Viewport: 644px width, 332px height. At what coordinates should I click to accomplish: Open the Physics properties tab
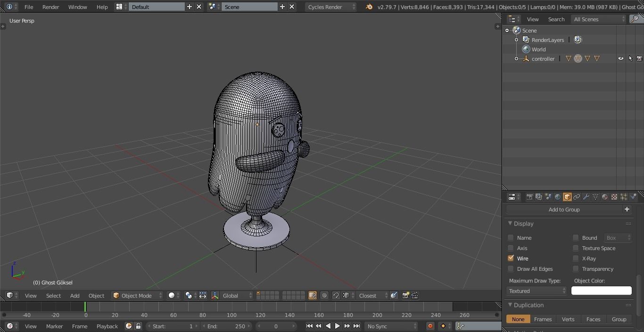point(633,197)
